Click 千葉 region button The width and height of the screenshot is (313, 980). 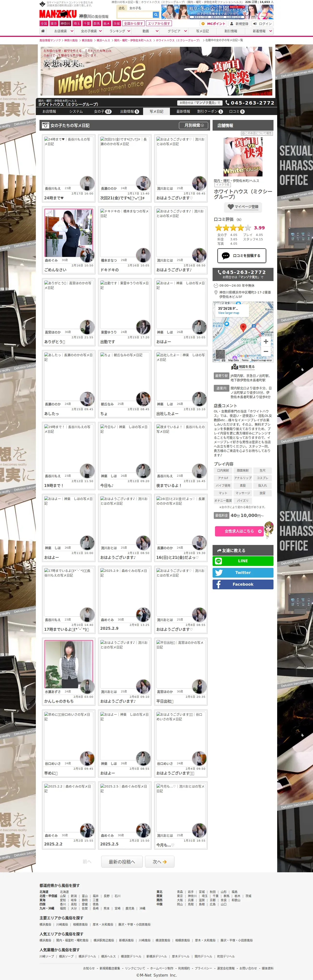pyautogui.click(x=87, y=24)
